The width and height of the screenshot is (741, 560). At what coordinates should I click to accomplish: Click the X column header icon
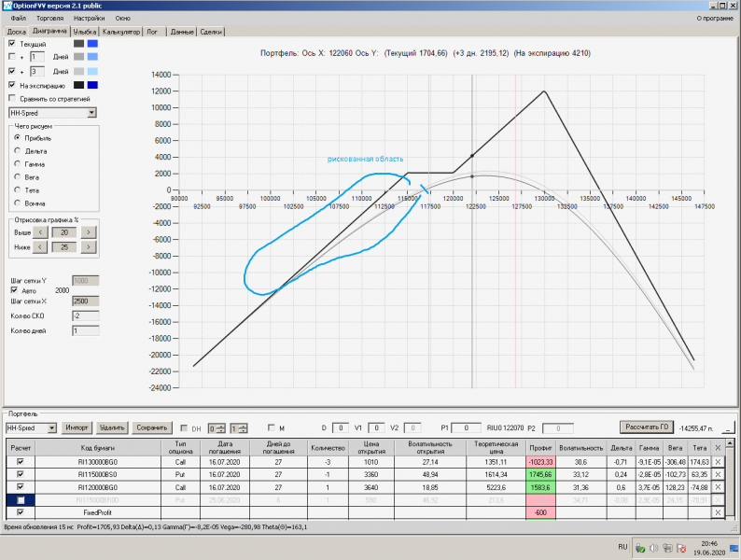click(718, 447)
